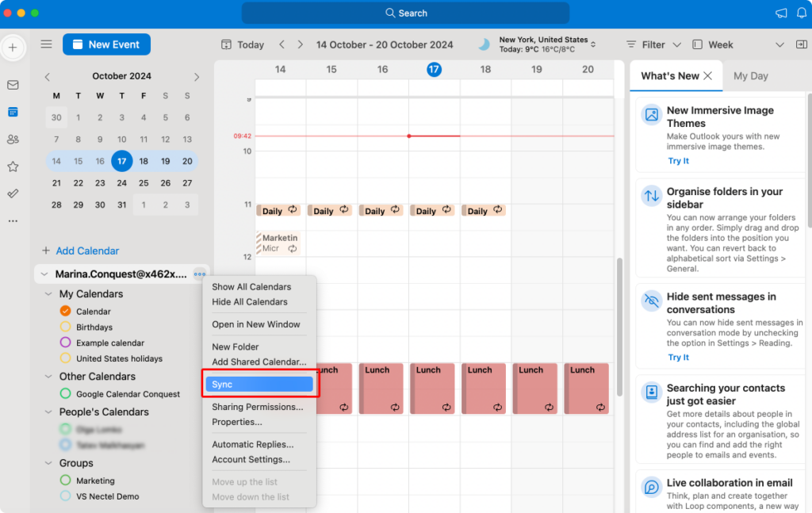Choose New Folder menu item
Screen dimensions: 812x513
tap(235, 346)
